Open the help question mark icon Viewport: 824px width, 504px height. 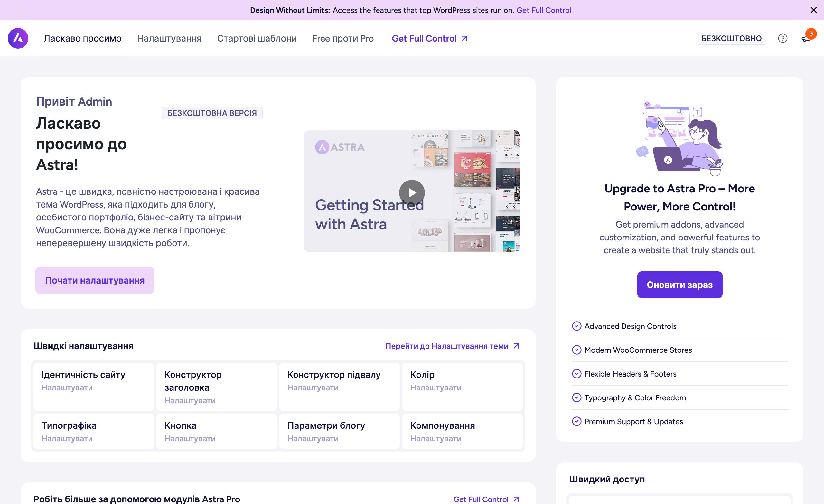(x=782, y=38)
